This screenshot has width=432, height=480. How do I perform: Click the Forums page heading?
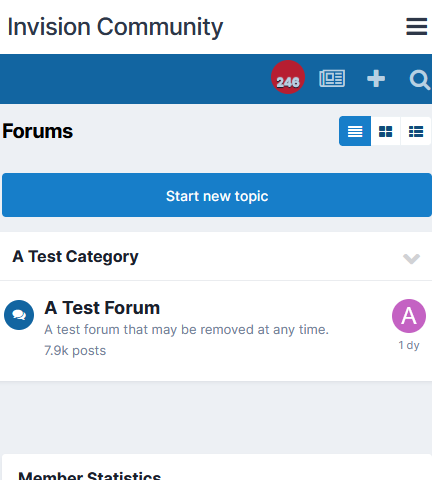point(37,131)
